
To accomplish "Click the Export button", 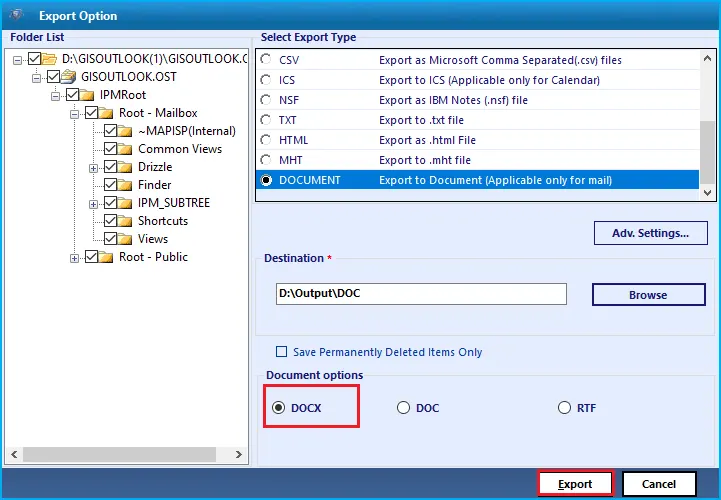I will (x=575, y=484).
